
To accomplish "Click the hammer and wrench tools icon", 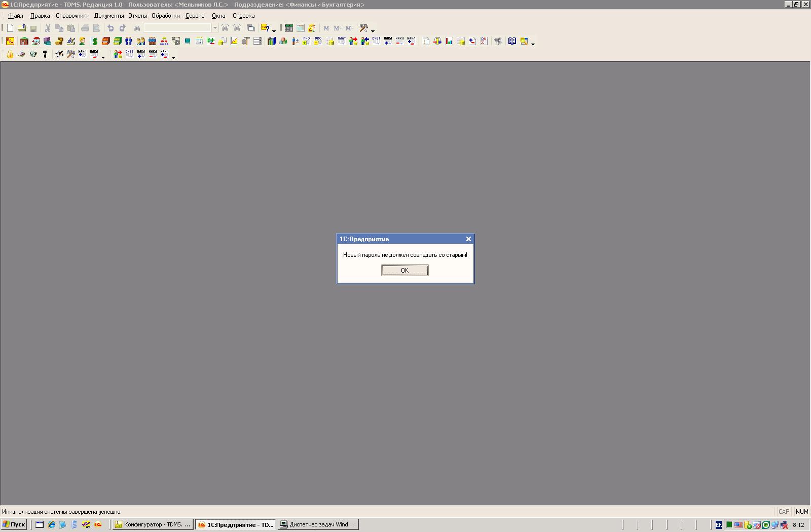I will pyautogui.click(x=71, y=54).
